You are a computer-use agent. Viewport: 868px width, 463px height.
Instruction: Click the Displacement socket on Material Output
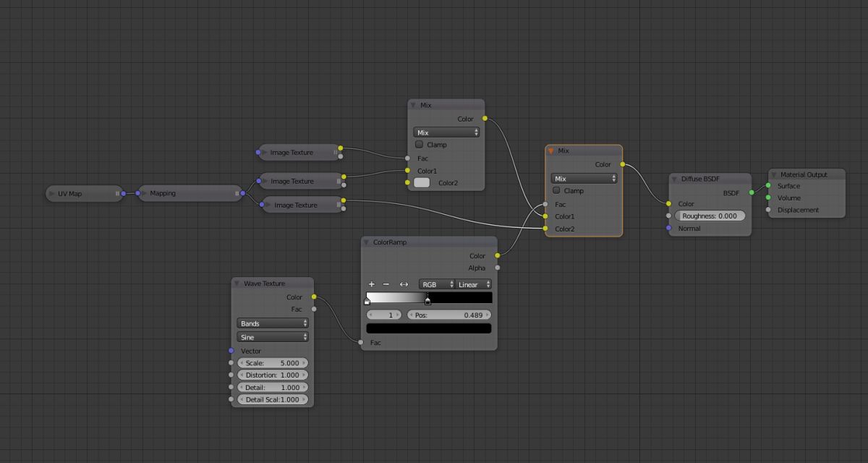tap(768, 210)
